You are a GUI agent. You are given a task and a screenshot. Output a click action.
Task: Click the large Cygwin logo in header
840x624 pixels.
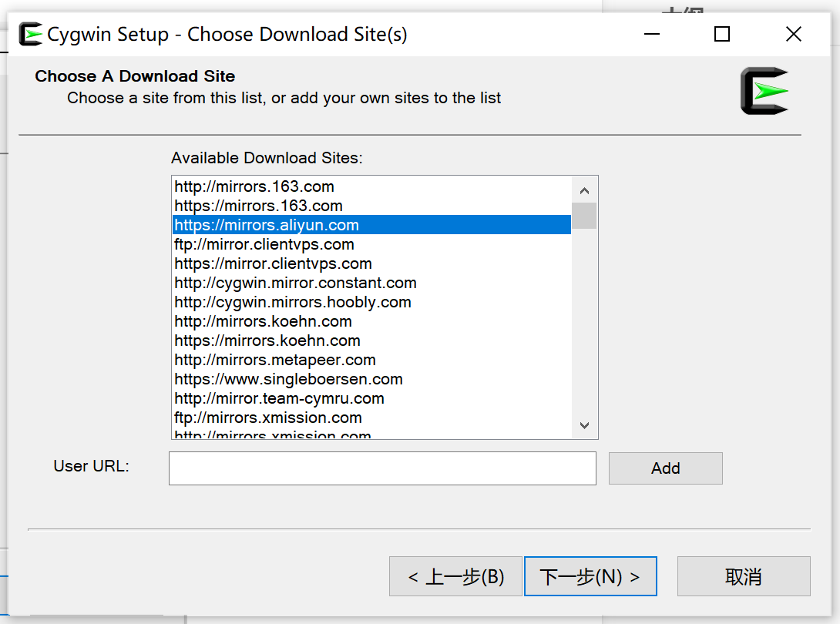[764, 91]
